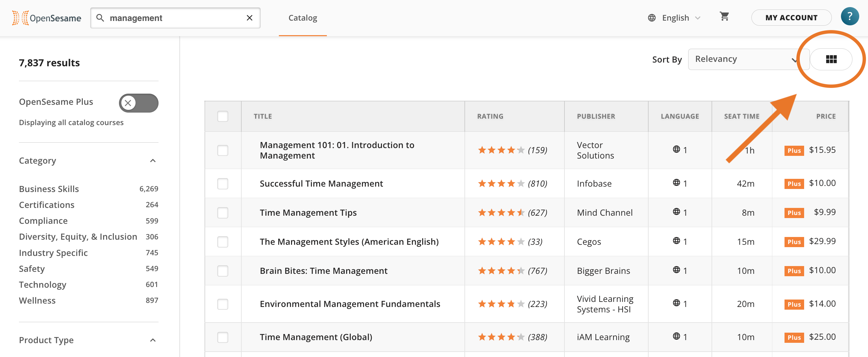The width and height of the screenshot is (868, 357).
Task: Select Brain Bites: Time Management checkbox
Action: (223, 271)
